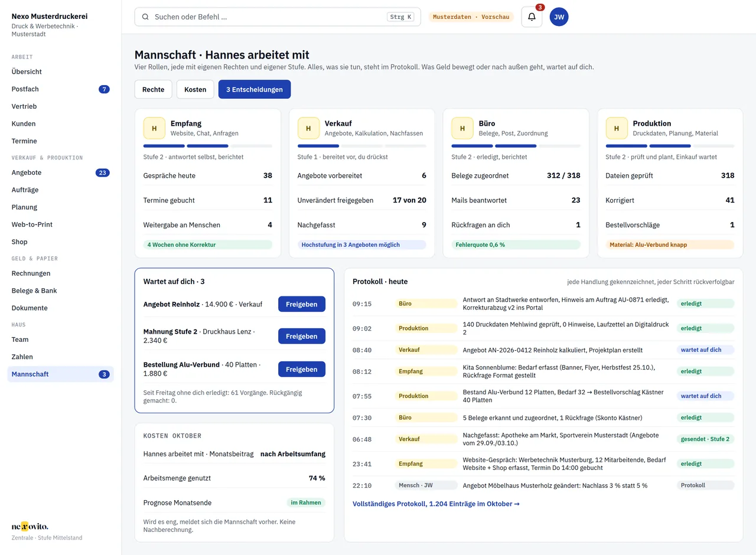
Task: Click the search magnifier icon
Action: pos(145,17)
